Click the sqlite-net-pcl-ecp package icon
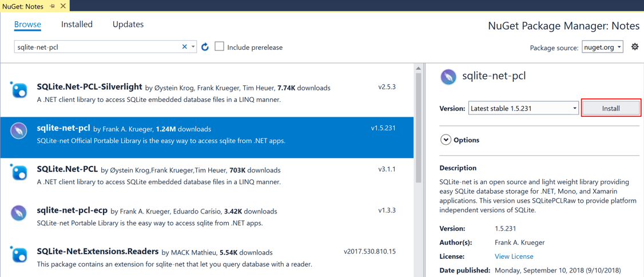The image size is (644, 277). pyautogui.click(x=18, y=213)
